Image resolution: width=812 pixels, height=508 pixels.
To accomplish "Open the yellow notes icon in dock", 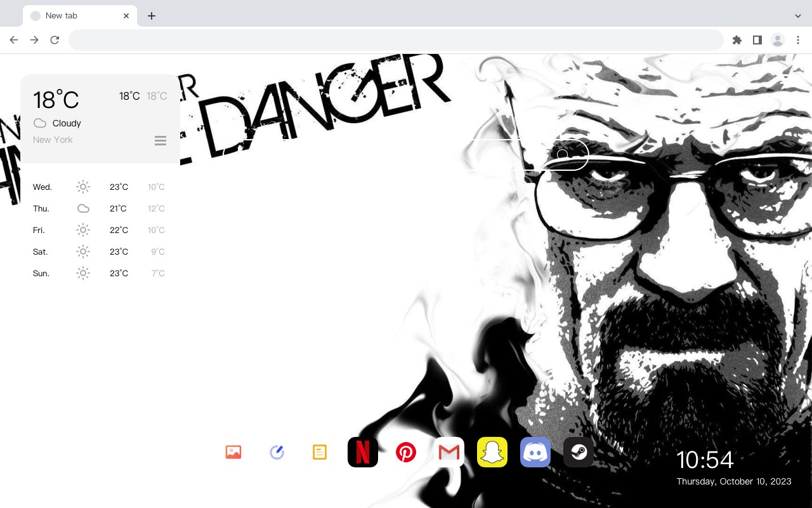I will pyautogui.click(x=320, y=452).
